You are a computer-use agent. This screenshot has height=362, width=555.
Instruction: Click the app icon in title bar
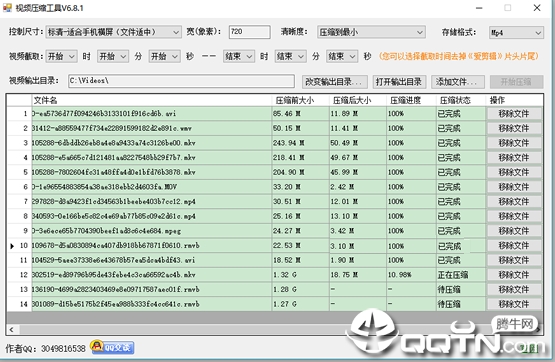point(7,7)
